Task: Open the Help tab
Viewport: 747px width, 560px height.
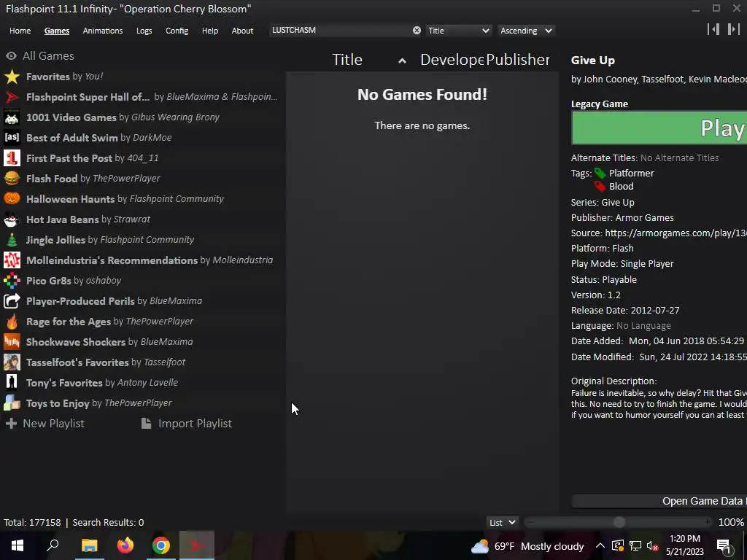Action: pyautogui.click(x=210, y=31)
